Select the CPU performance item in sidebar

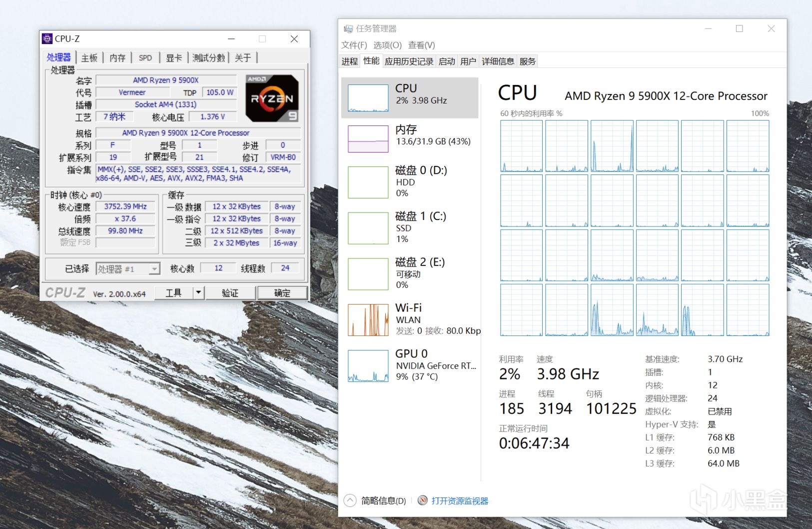(x=410, y=97)
